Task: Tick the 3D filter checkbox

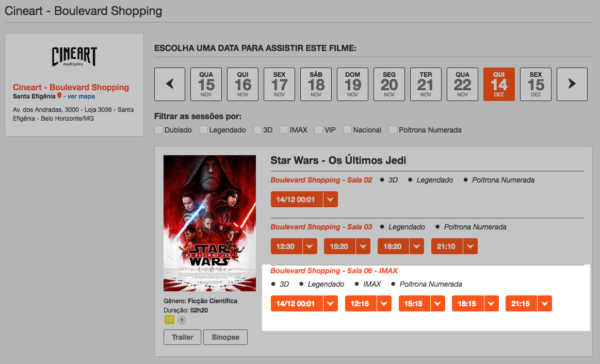Action: (257, 129)
